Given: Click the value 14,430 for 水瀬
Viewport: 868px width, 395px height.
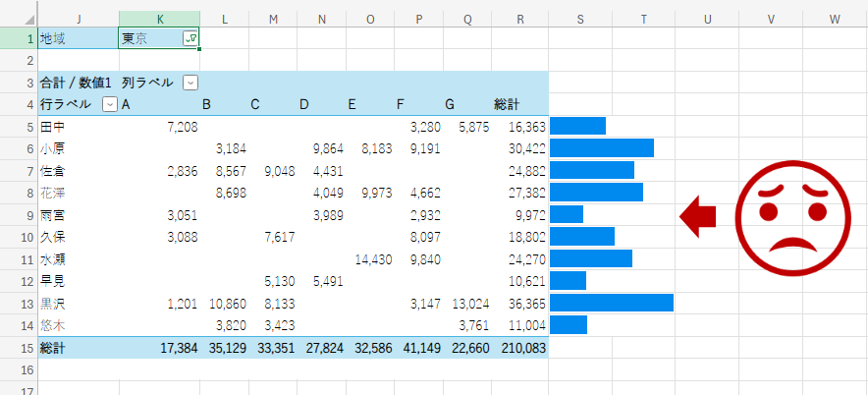Looking at the screenshot, I should 373,259.
